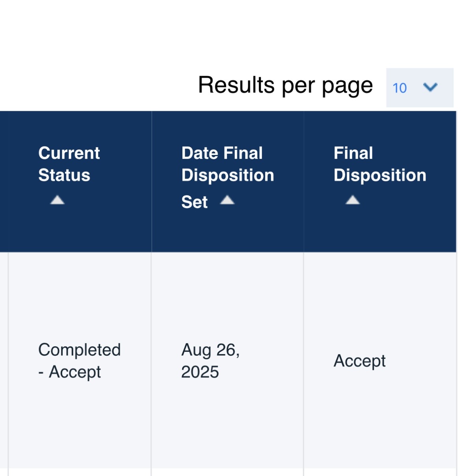Click the partially visible leftmost column header
461x476 pixels.
click(4, 181)
